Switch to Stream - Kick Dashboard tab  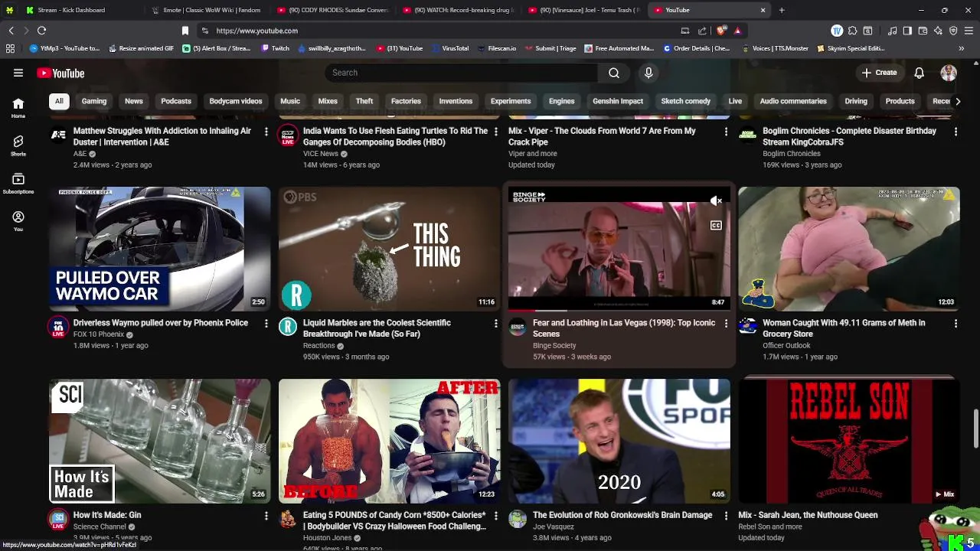coord(70,10)
